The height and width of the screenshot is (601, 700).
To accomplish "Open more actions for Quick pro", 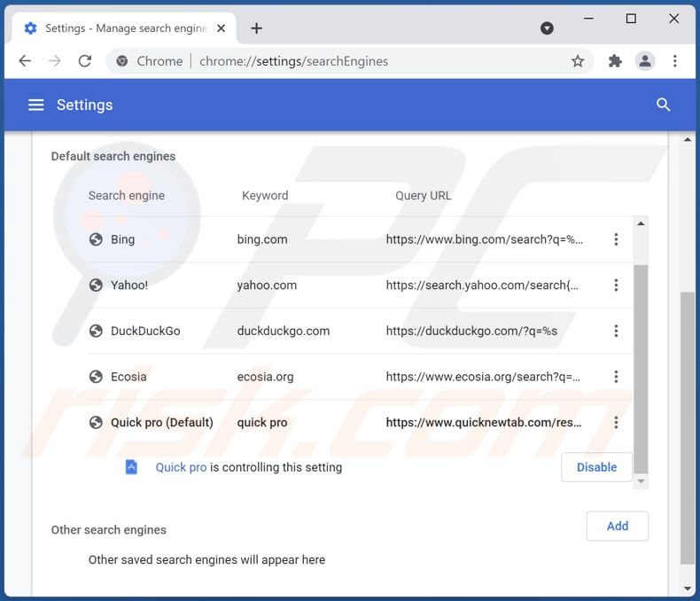I will click(x=616, y=423).
